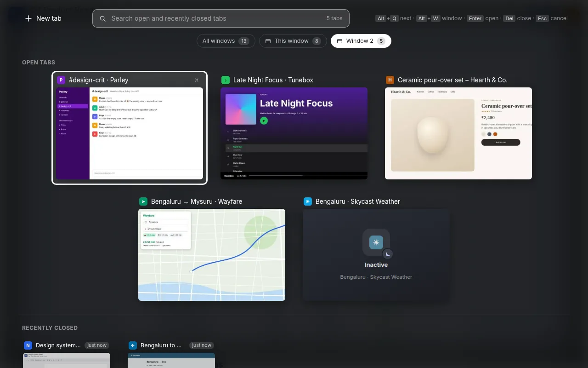
Task: Open the #design-crit Parley chat preview
Action: click(x=130, y=133)
